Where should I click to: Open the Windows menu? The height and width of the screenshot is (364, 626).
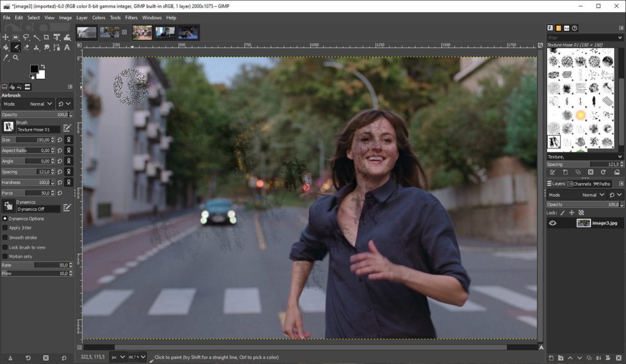click(152, 18)
